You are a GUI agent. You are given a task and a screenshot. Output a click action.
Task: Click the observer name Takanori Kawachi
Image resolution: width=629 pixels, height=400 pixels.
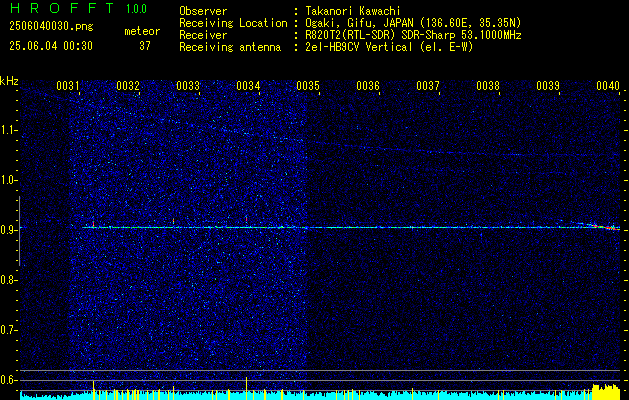(353, 11)
